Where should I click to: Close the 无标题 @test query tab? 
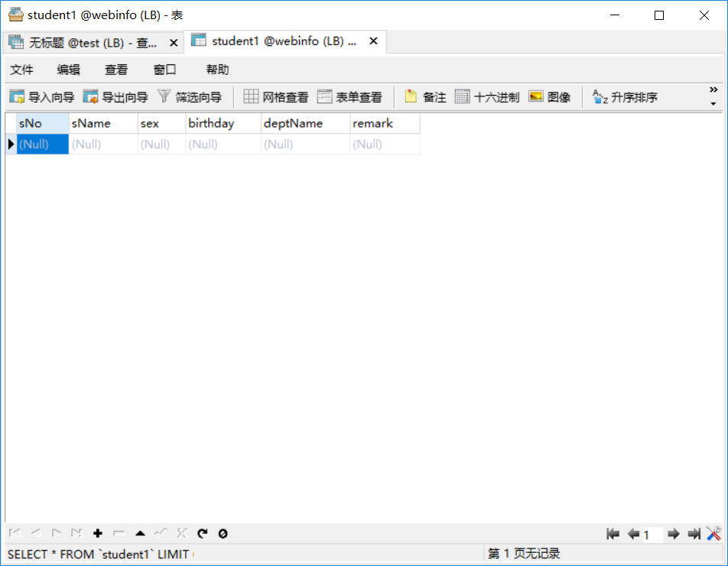point(174,43)
